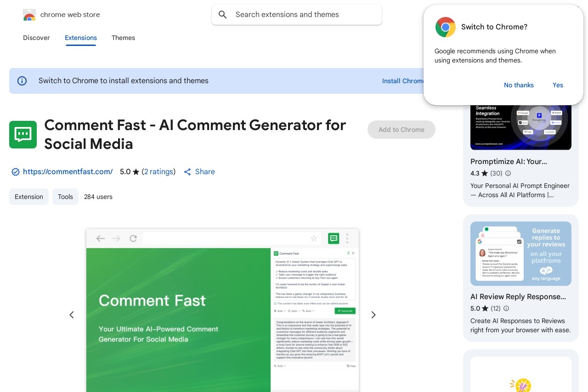Screen dimensions: 588x392
Task: Click the Chrome Web Store logo
Action: click(29, 15)
